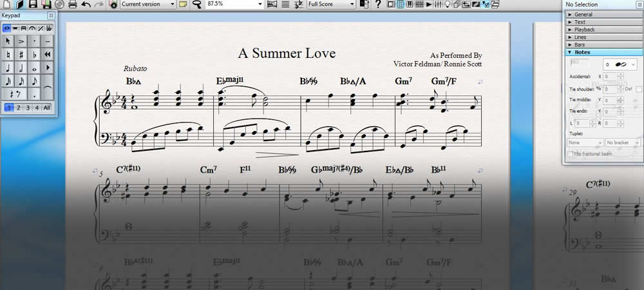Open the Mixer window

[438, 4]
